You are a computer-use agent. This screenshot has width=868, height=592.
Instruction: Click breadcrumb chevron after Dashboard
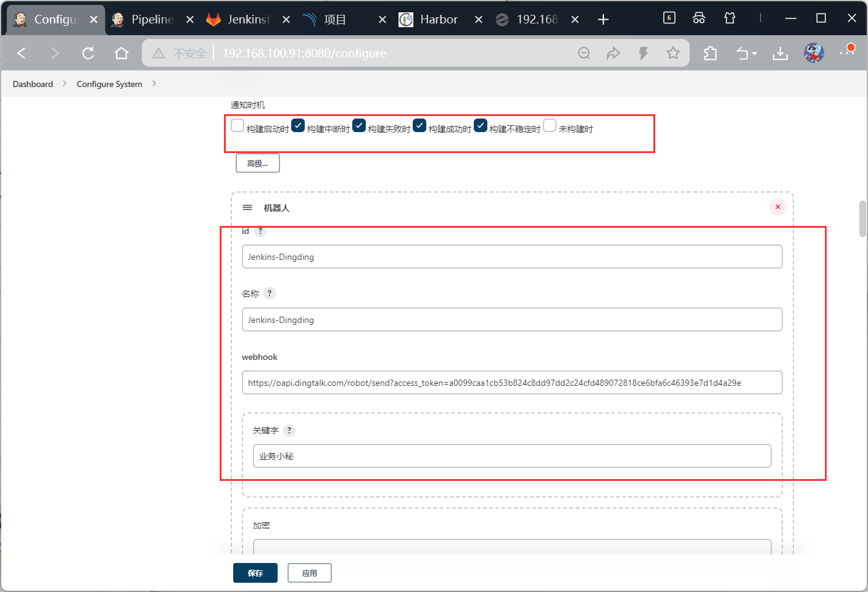pyautogui.click(x=65, y=83)
